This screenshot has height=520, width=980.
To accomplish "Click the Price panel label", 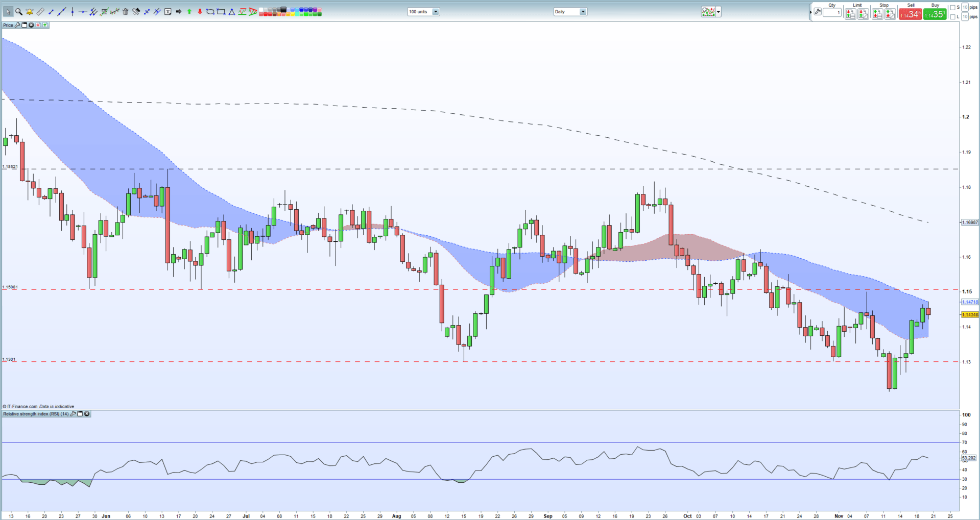I will pos(8,25).
